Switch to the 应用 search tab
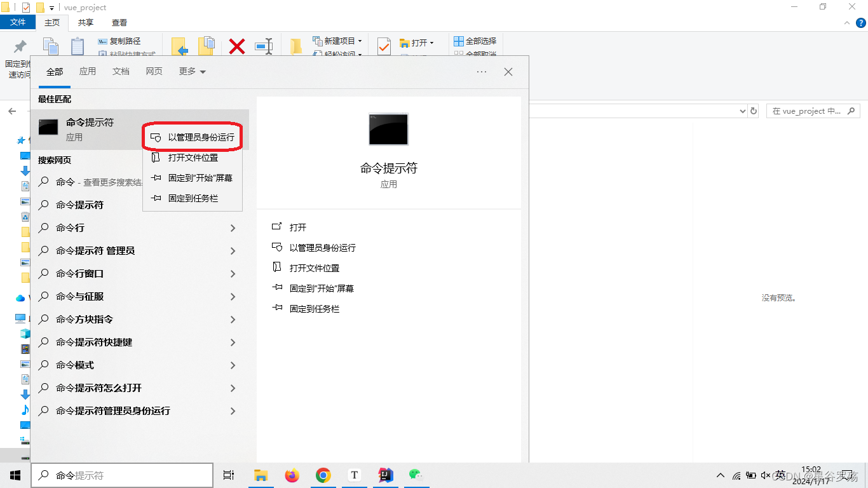 coord(88,71)
